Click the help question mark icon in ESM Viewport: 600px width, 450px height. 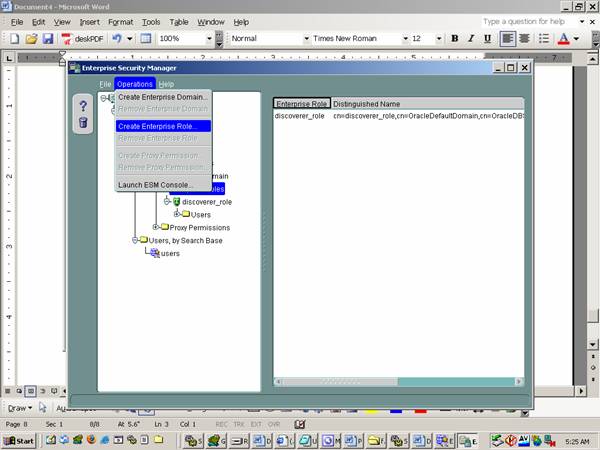pos(84,106)
